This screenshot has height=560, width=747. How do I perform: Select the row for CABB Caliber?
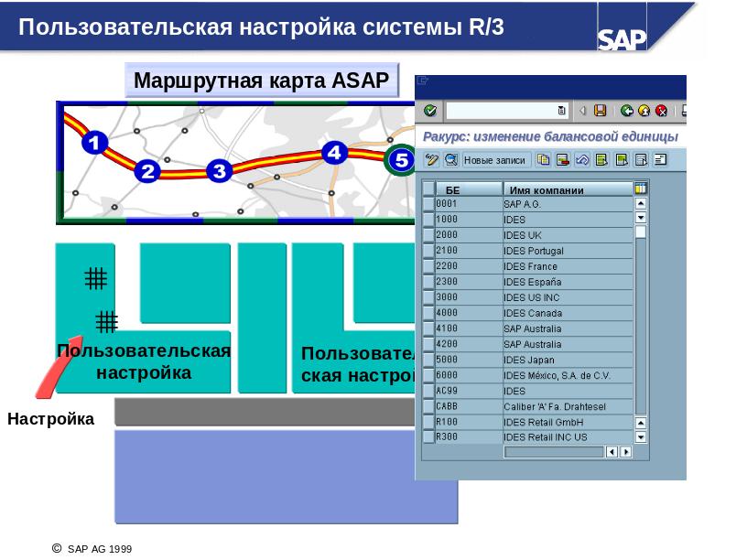point(428,406)
